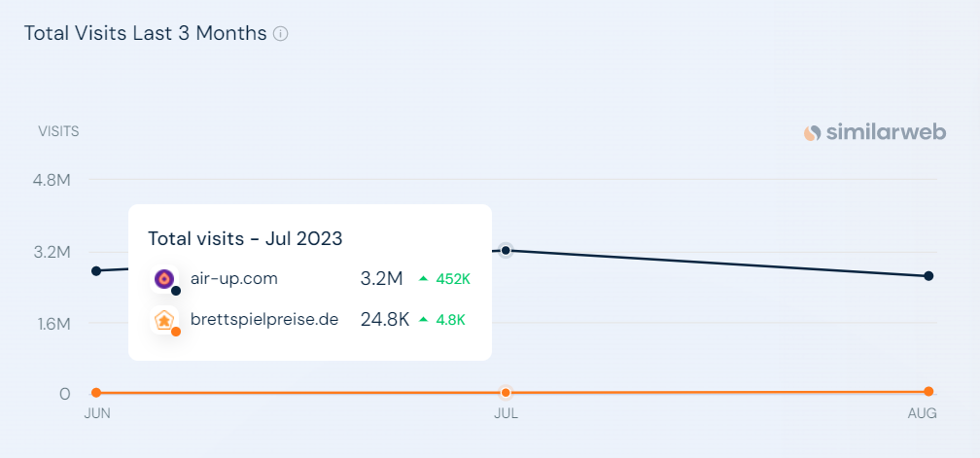Click the "Total Visits Last 3 Months" heading
Viewport: 980px width, 458px height.
145,33
